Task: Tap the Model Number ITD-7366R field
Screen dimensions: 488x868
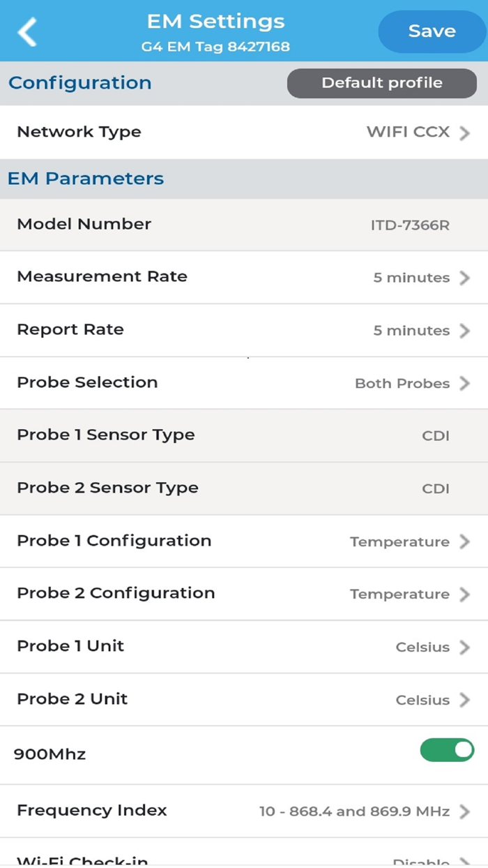Action: [410, 225]
